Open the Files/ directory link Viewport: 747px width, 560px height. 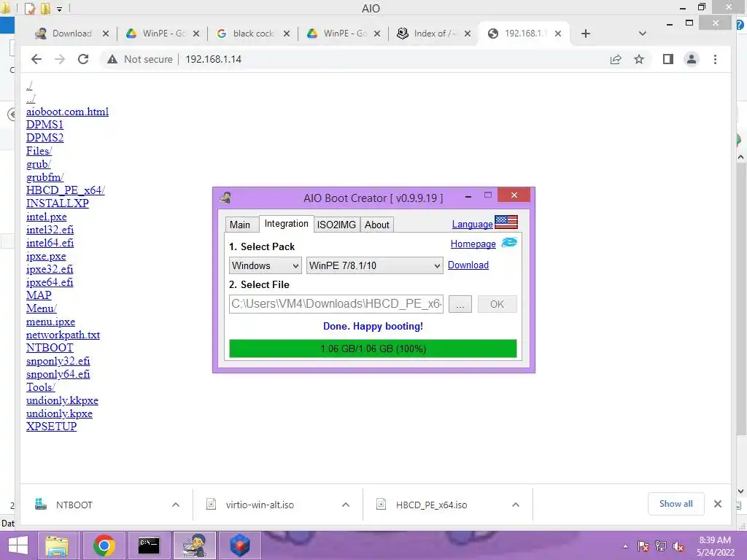(x=39, y=151)
